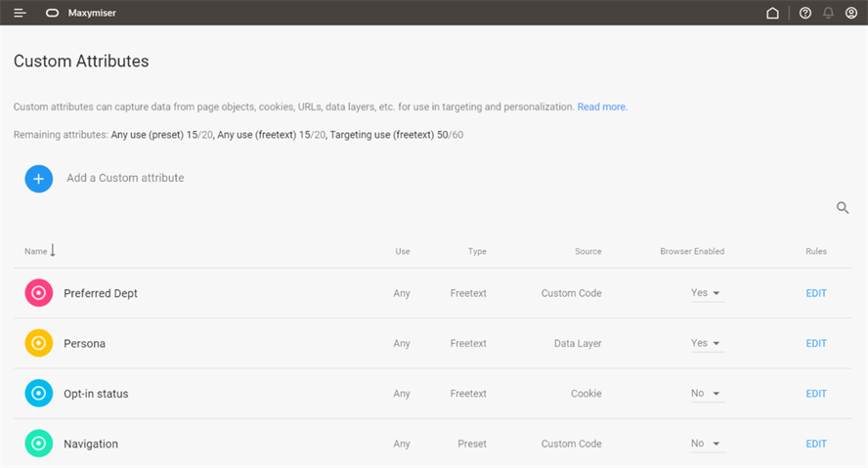Click the search magnifier icon
Screen dimensions: 868x468
(843, 207)
